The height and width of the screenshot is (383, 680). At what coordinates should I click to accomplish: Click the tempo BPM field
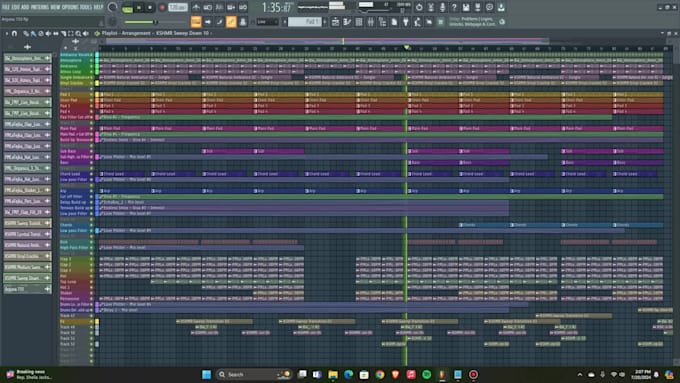point(177,7)
